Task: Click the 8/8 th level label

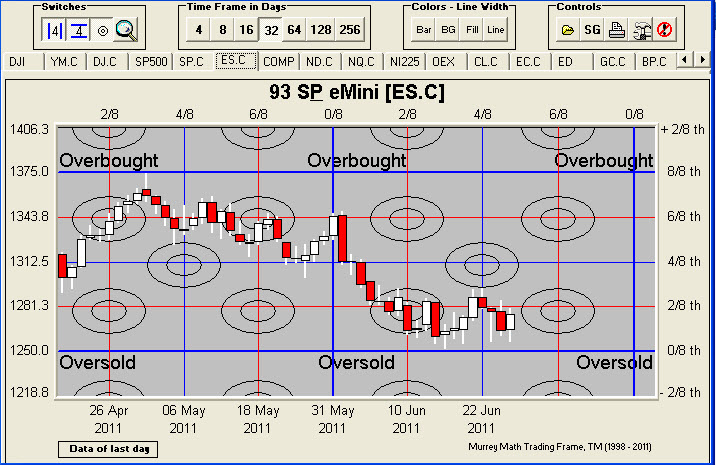Action: (x=684, y=172)
